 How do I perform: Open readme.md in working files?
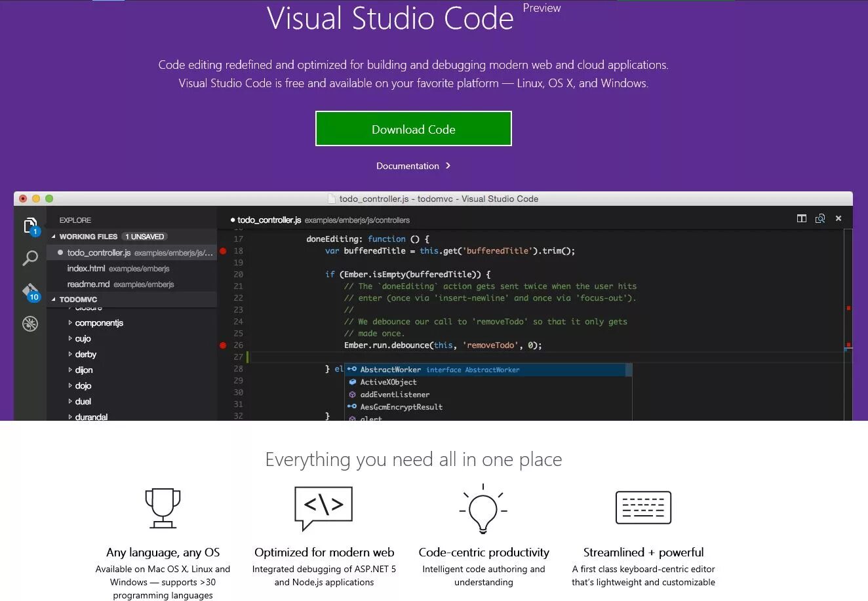point(132,284)
